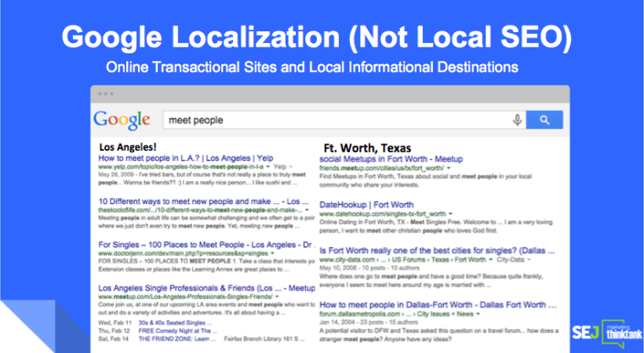
Task: Click the www.doctorjenn.com green URL text
Action: [x=183, y=254]
